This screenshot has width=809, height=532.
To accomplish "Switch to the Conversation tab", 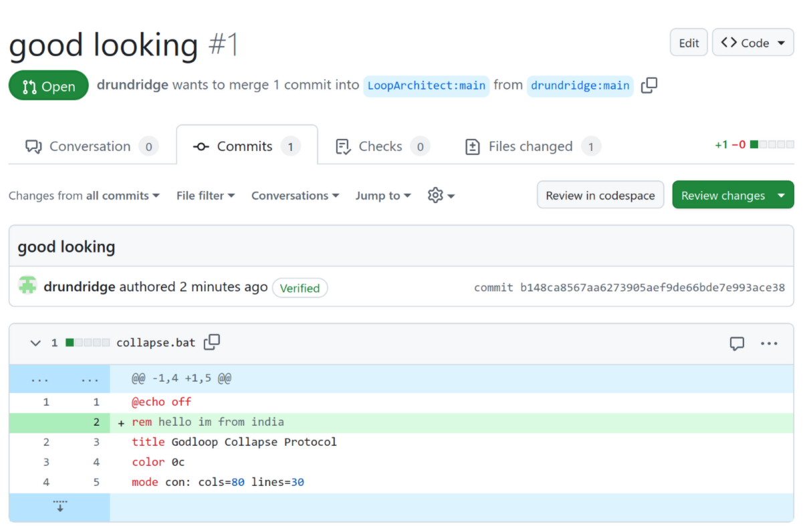I will tap(92, 146).
